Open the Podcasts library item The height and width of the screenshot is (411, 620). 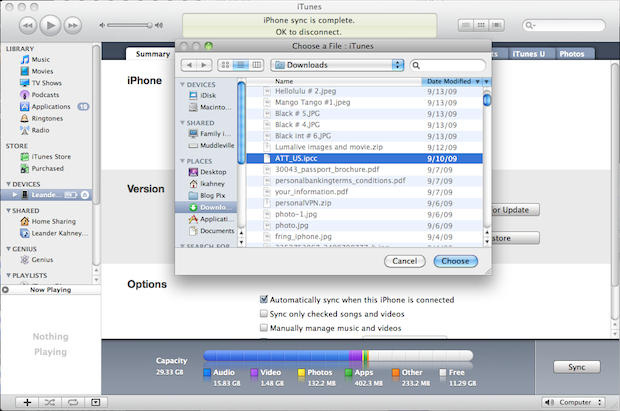[47, 94]
